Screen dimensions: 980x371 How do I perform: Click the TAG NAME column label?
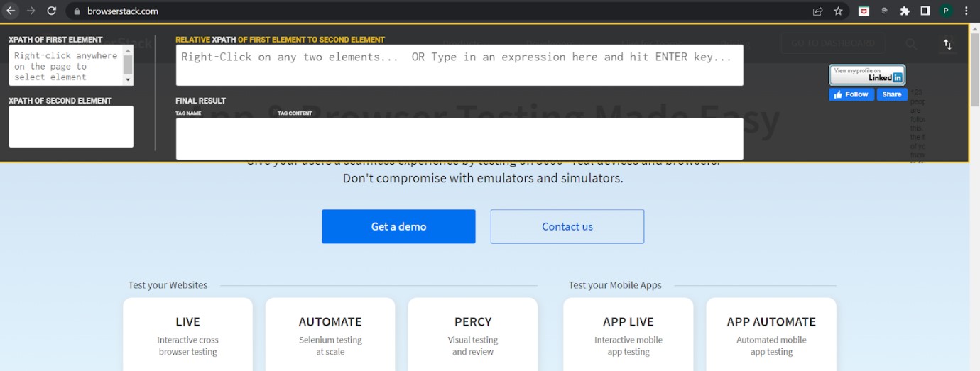(x=189, y=113)
